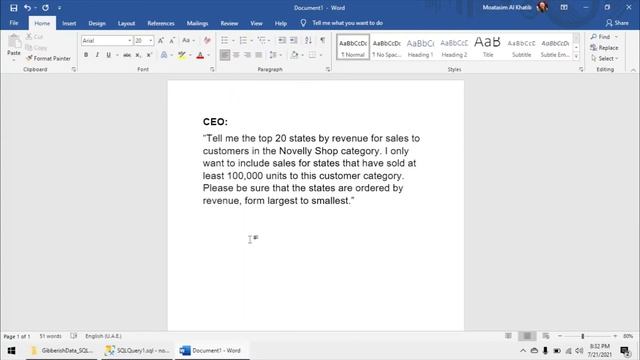This screenshot has height=360, width=640.
Task: Open the borders dropdown
Action: [x=321, y=55]
